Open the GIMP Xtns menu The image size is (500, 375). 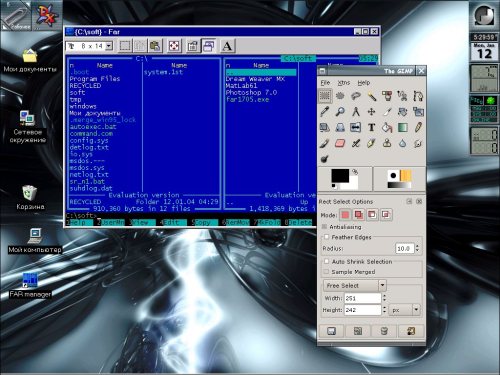[344, 83]
